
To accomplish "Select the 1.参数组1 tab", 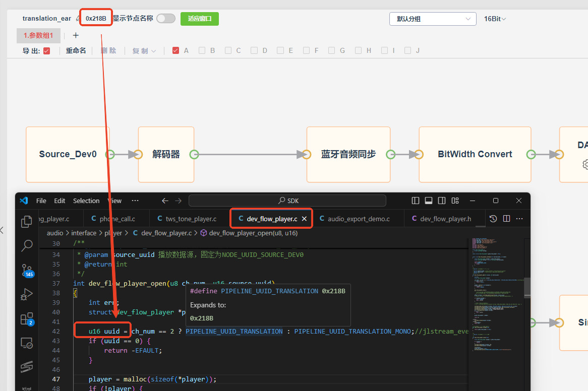I will click(38, 36).
